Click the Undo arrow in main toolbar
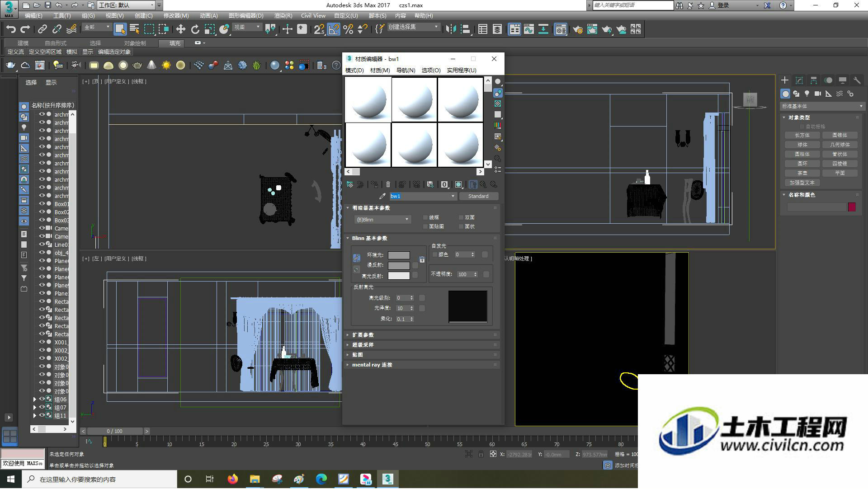The height and width of the screenshot is (489, 868). point(11,29)
